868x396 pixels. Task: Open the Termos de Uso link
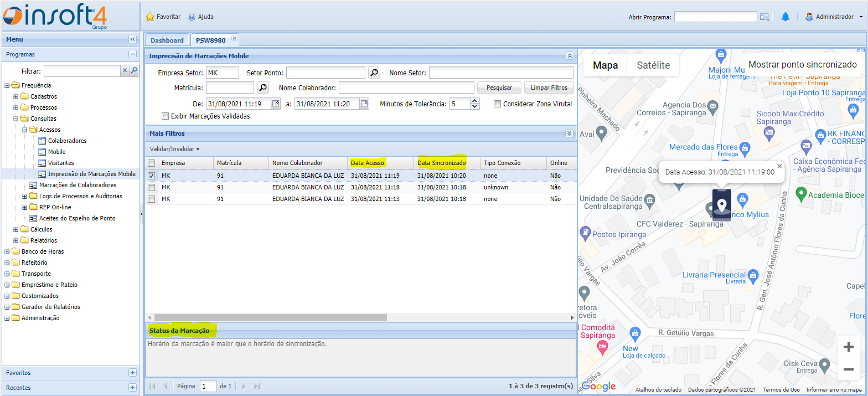point(781,389)
